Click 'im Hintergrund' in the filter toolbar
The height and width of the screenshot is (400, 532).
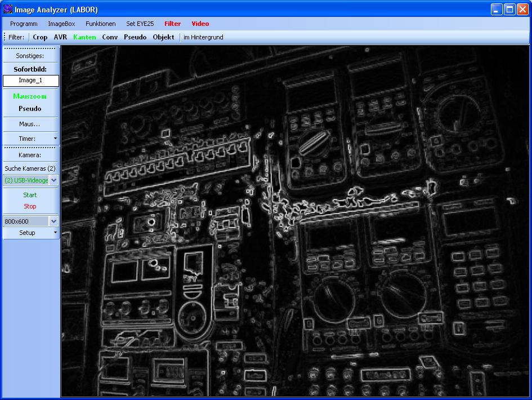tap(203, 37)
